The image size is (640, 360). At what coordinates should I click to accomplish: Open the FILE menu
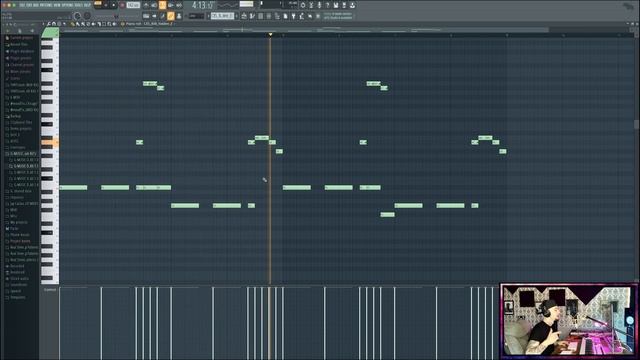click(22, 5)
